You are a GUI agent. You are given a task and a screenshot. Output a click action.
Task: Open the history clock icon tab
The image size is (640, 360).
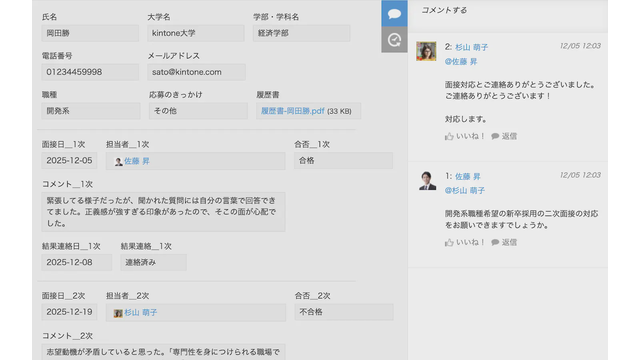pyautogui.click(x=394, y=40)
